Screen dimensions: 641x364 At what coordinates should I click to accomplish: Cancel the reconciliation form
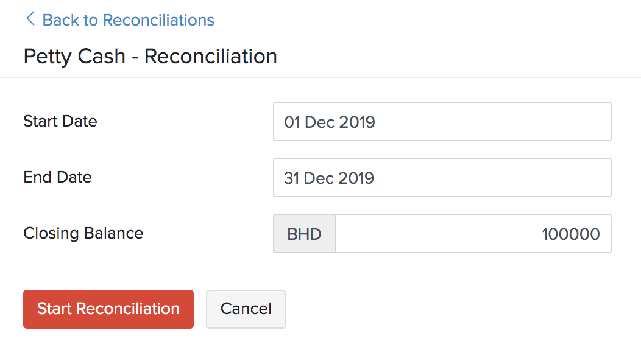click(x=246, y=309)
